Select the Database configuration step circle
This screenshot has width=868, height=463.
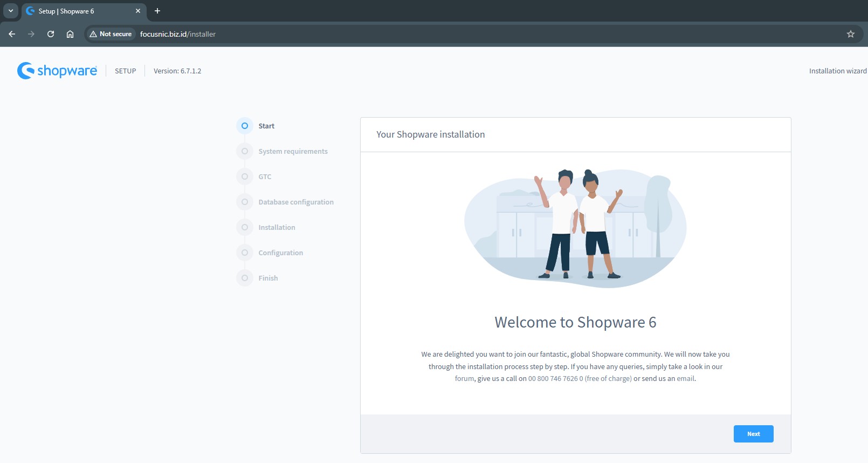tap(245, 202)
